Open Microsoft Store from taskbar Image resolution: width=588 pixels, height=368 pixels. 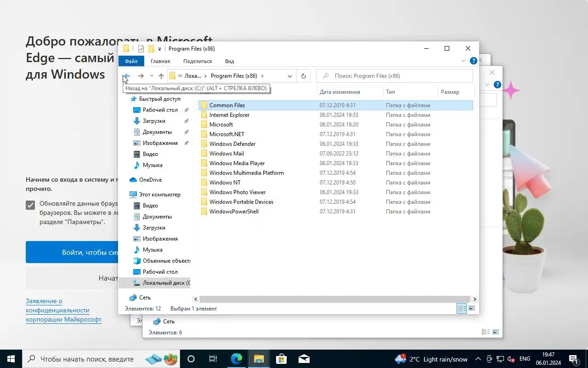pos(281,359)
